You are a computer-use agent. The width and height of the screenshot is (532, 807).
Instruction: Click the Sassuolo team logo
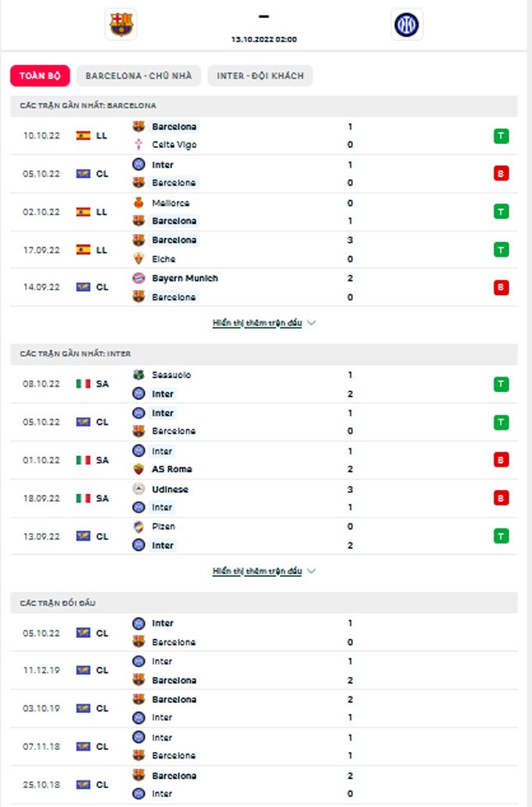pos(138,375)
